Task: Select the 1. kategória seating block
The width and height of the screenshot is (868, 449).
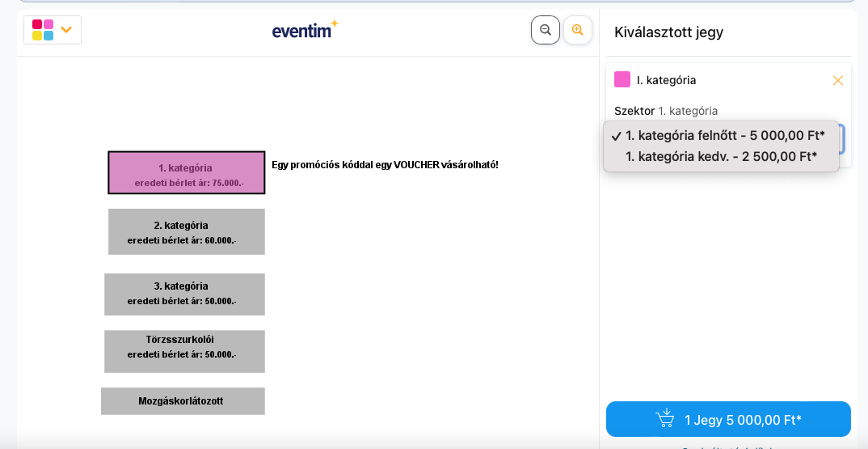Action: click(x=186, y=172)
